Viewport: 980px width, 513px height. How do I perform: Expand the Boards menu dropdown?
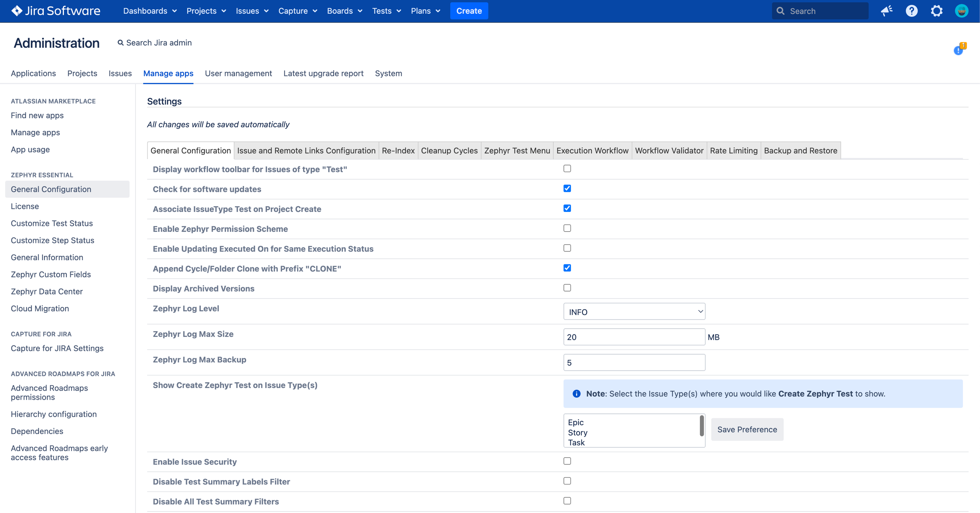point(344,11)
